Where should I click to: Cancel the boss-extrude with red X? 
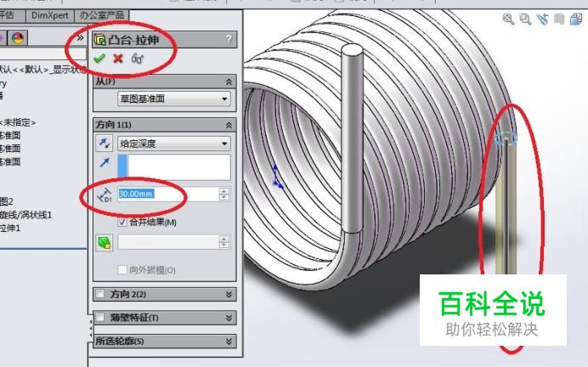pos(118,59)
